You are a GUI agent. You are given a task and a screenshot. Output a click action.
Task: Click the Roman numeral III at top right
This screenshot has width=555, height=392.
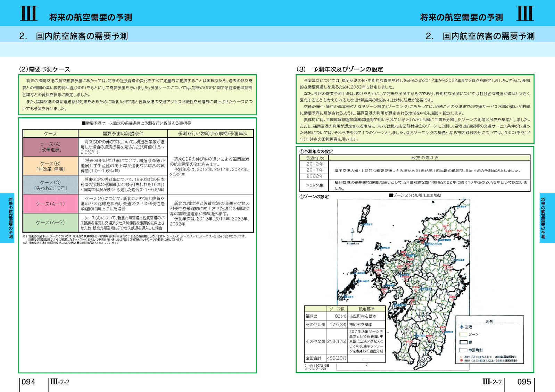[x=525, y=14]
